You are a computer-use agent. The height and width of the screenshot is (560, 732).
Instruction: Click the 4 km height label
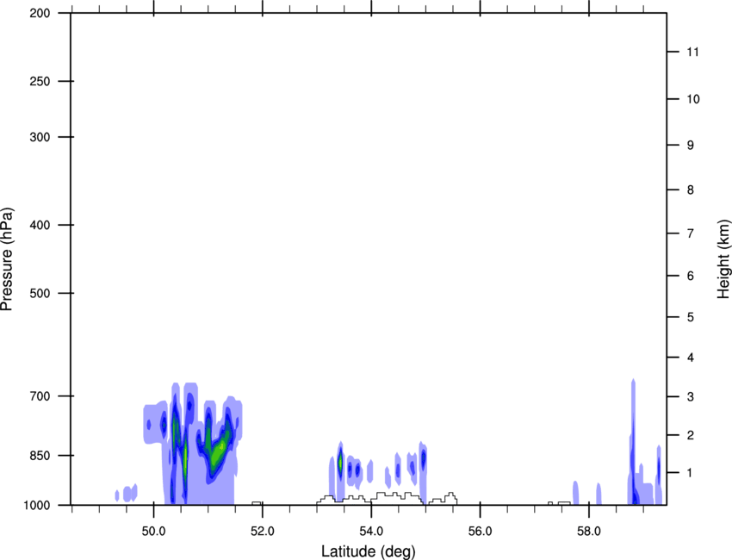coord(691,358)
